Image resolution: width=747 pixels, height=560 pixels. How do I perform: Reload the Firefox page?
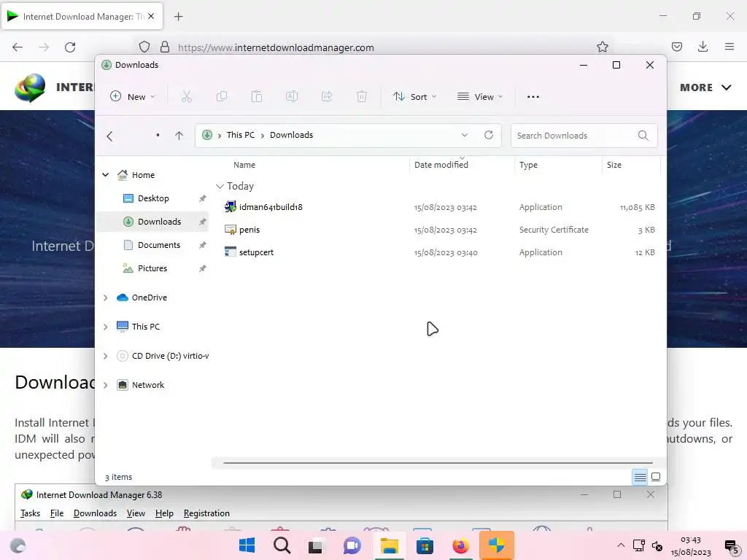coord(70,47)
